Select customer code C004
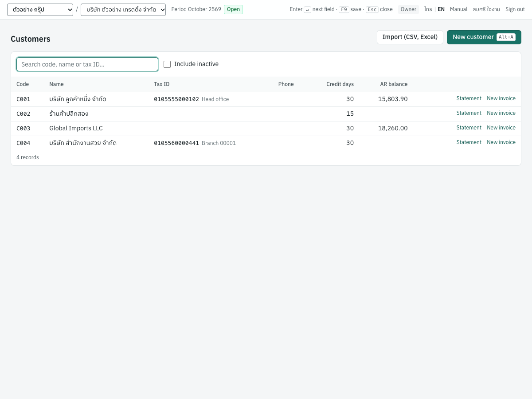The image size is (532, 399). (x=23, y=143)
